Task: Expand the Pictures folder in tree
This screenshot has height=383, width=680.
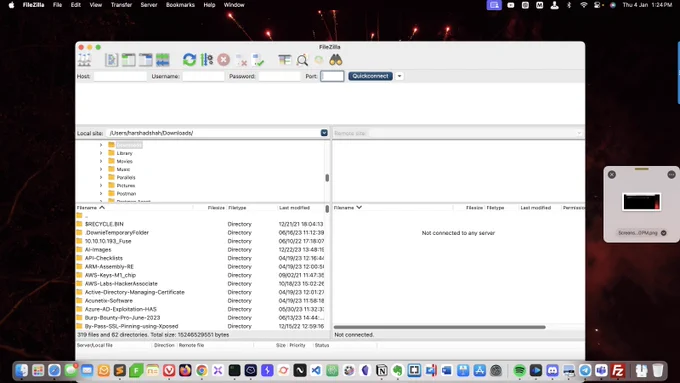Action: (101, 186)
